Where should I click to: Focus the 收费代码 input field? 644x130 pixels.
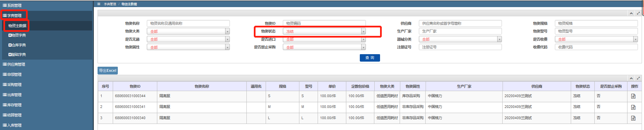point(596,47)
